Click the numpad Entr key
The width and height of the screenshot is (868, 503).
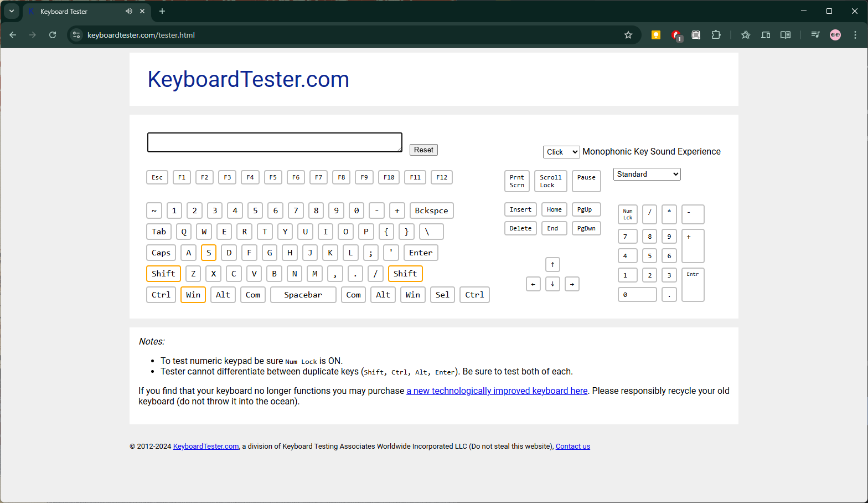(693, 285)
